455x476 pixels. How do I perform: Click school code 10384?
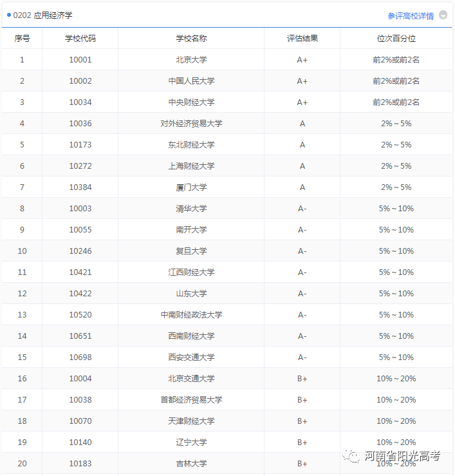(80, 187)
